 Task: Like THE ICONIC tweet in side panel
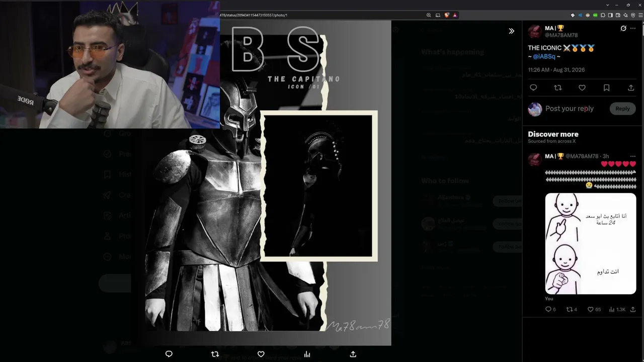582,87
